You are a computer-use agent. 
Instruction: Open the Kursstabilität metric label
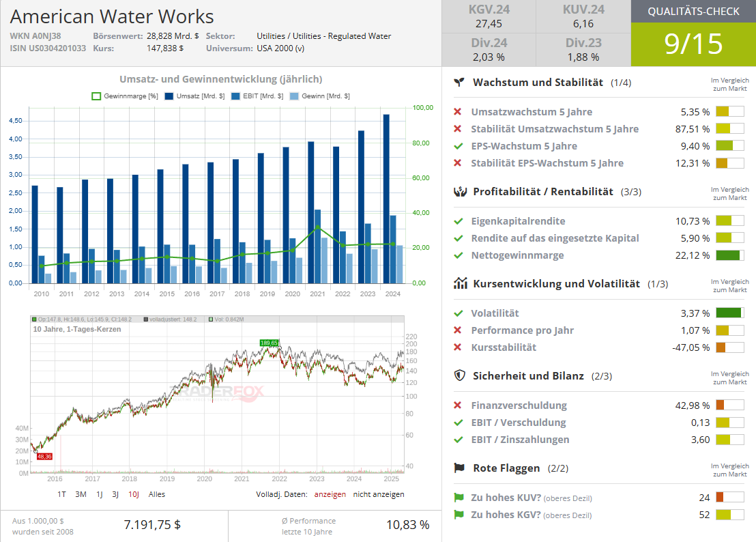[x=504, y=347]
